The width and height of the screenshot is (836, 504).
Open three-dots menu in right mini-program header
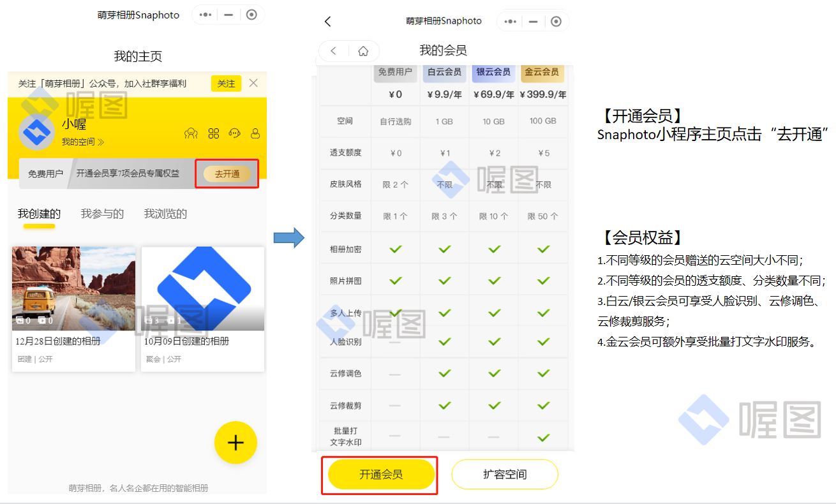click(x=510, y=21)
